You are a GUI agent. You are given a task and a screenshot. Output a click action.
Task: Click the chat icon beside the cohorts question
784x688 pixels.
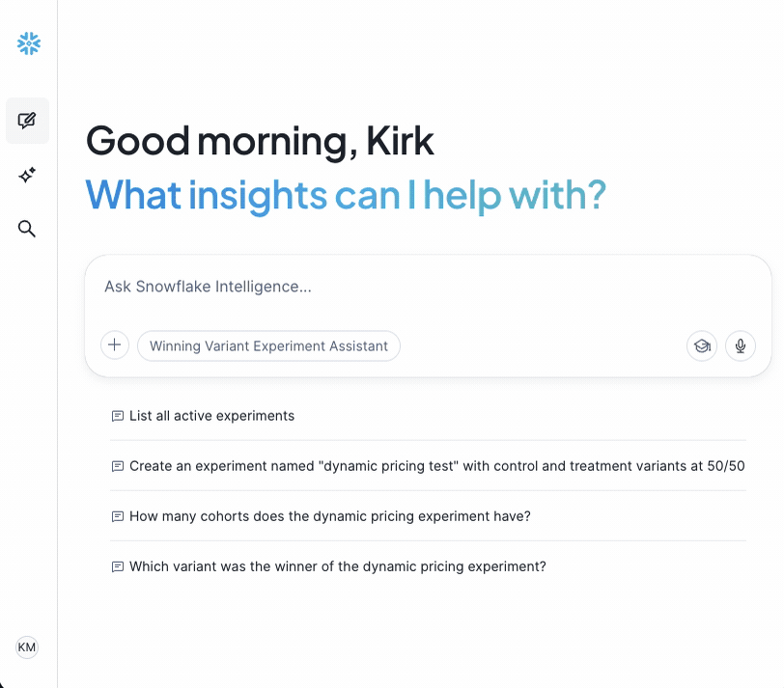point(118,515)
